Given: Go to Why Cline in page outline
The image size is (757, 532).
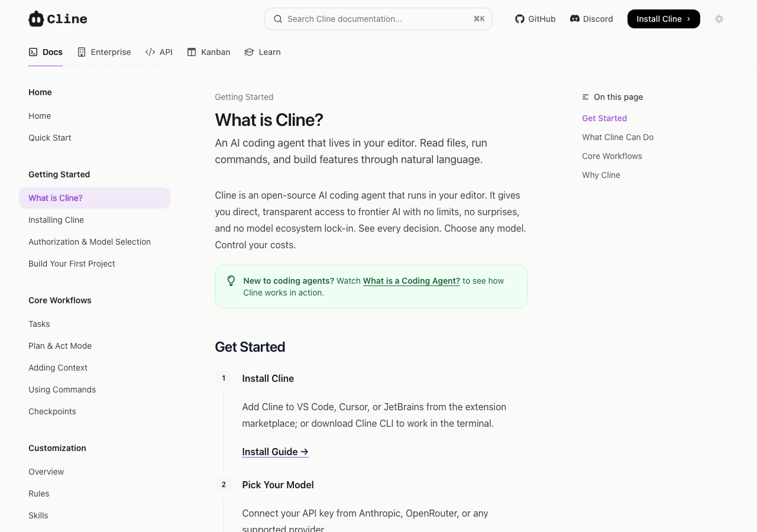Looking at the screenshot, I should 601,175.
